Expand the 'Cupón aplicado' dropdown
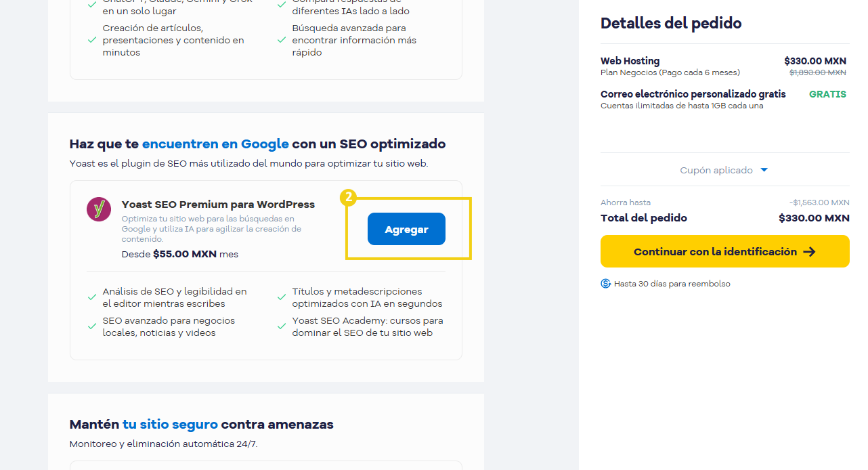 point(724,170)
